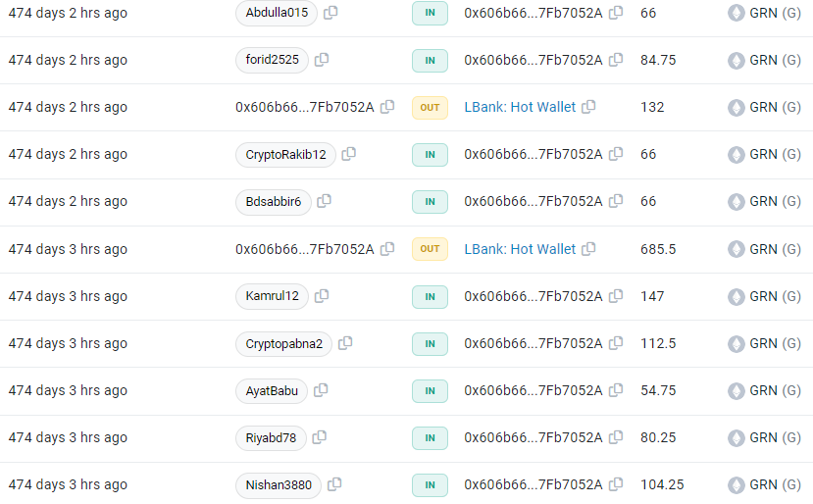Open GRN (G) token link in 54.75 row
Viewport: 813px width, 504px height.
coord(775,391)
